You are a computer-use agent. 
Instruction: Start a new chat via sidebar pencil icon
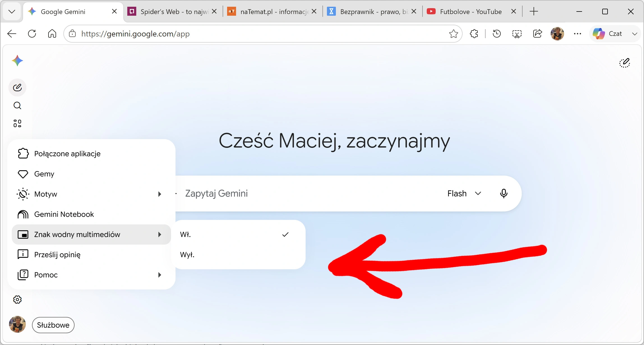pos(17,88)
